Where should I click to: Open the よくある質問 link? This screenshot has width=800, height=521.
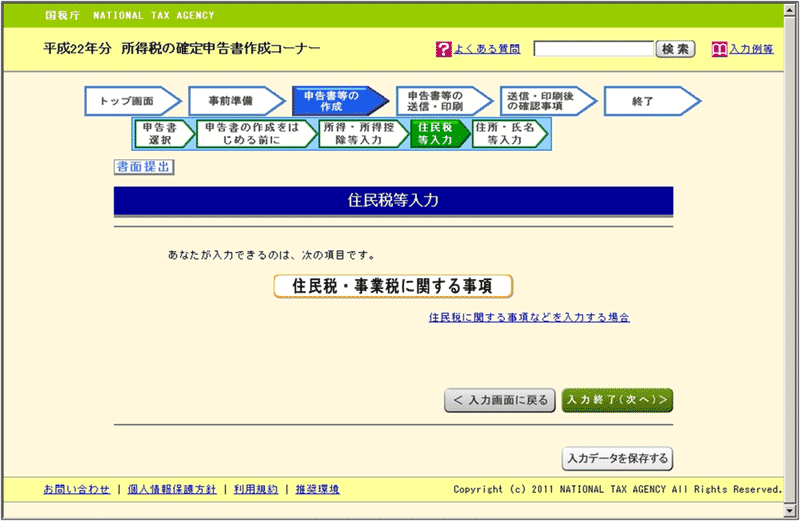click(x=489, y=49)
